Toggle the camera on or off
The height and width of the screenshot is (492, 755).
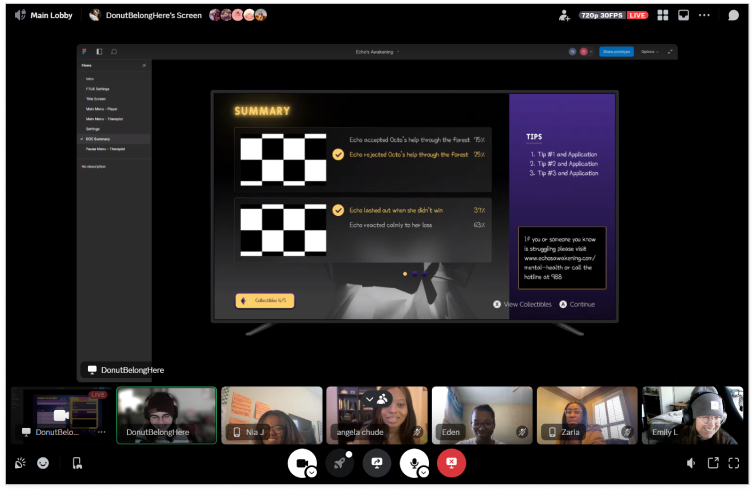301,463
